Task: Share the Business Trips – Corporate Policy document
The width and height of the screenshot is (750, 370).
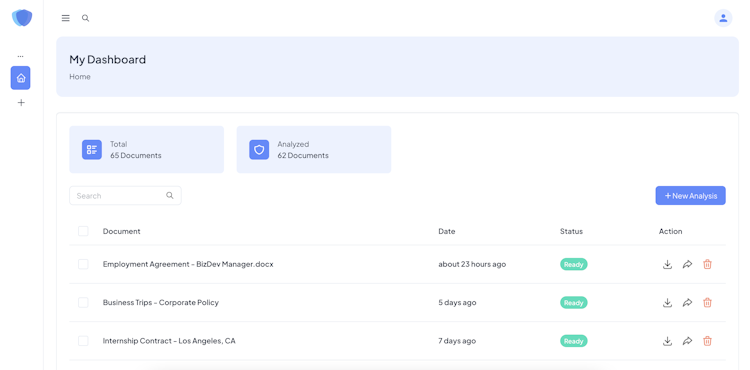Action: pyautogui.click(x=687, y=303)
